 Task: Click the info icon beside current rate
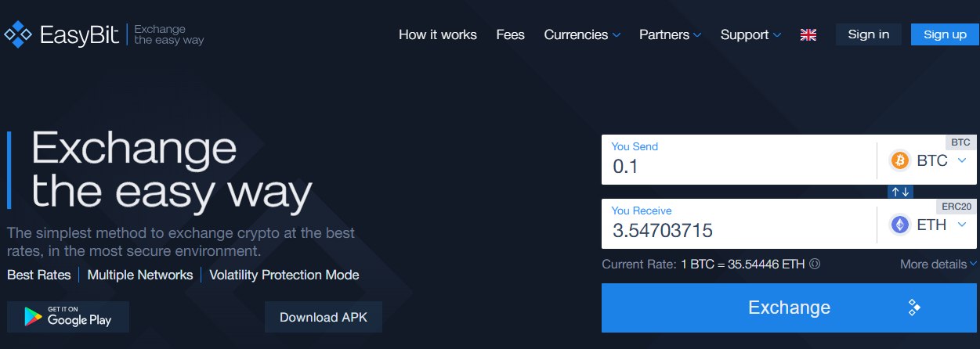point(815,264)
